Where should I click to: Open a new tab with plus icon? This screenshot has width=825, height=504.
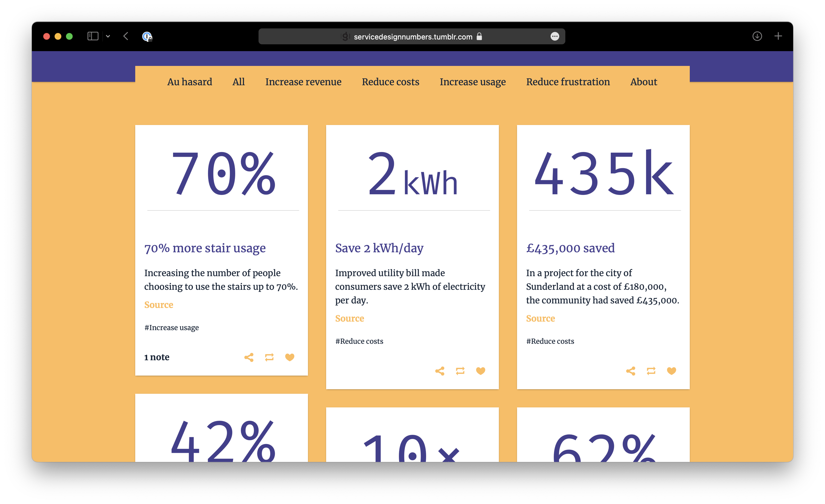778,36
